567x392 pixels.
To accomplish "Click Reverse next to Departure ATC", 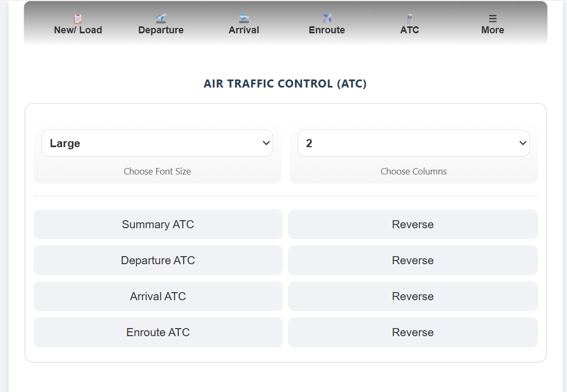I will [x=412, y=260].
